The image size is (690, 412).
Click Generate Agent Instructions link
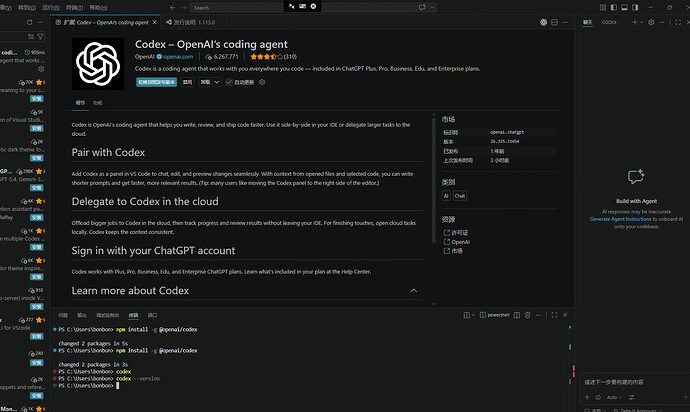pos(620,219)
